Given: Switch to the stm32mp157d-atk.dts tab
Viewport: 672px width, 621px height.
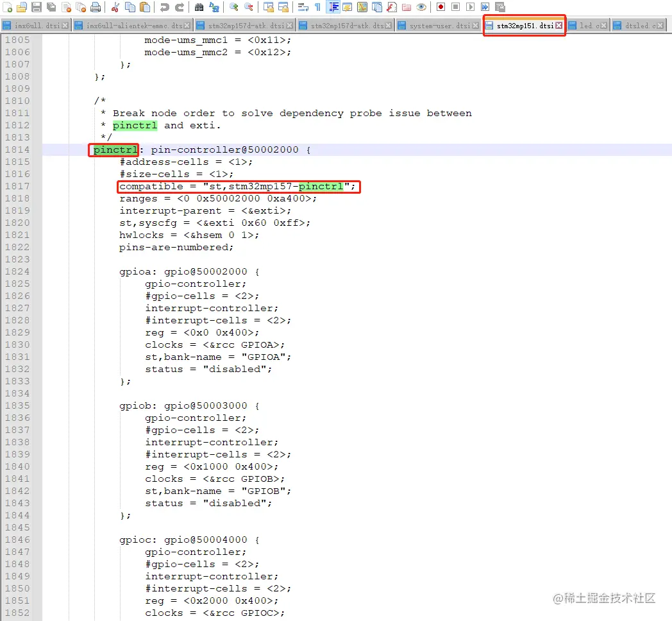Looking at the screenshot, I should pyautogui.click(x=346, y=26).
